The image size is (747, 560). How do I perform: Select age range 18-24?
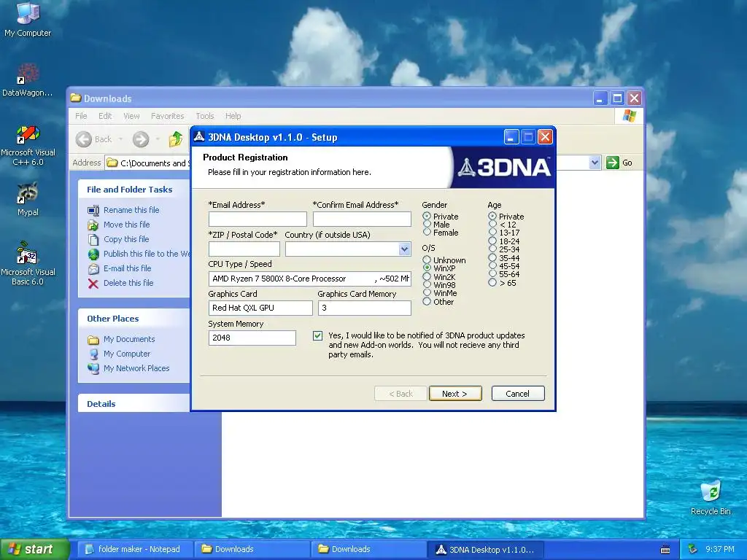click(x=492, y=241)
